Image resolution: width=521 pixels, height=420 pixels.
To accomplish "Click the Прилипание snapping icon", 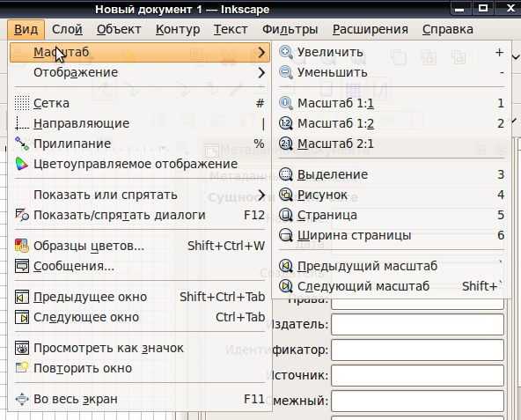I will tap(22, 144).
